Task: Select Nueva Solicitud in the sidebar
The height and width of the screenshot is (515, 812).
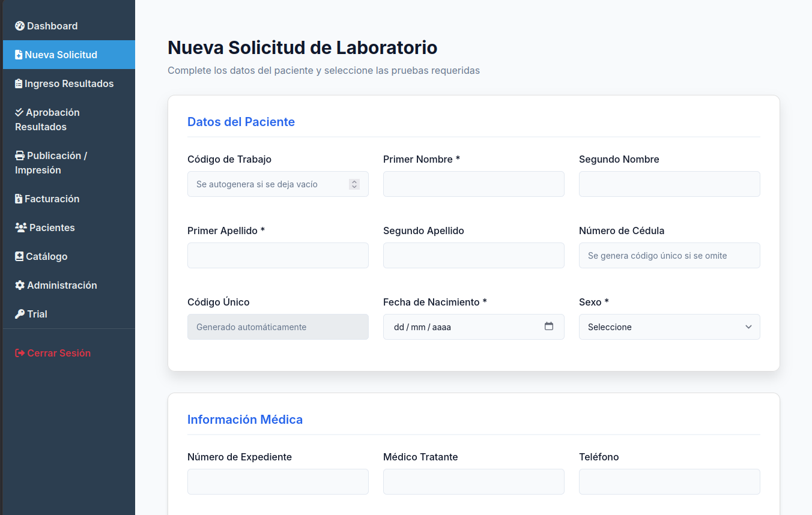Action: point(69,55)
